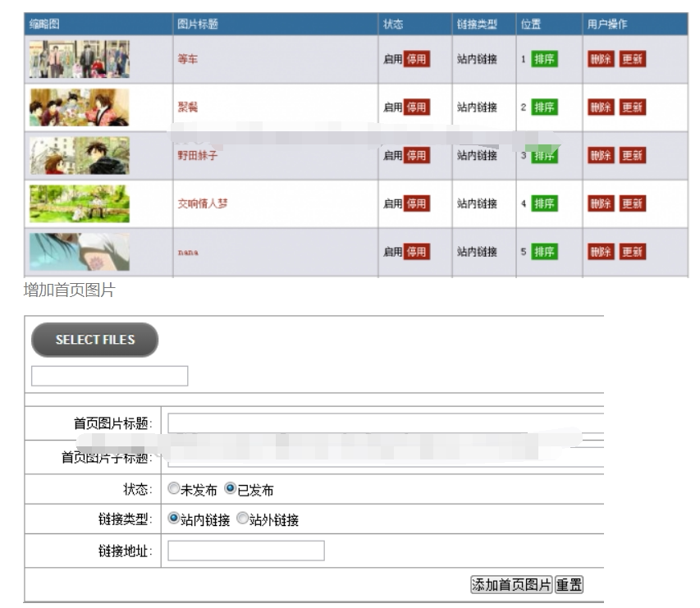Screen dimensions: 700x608
Task: Click 更新 on the 等车 row
Action: click(x=634, y=58)
